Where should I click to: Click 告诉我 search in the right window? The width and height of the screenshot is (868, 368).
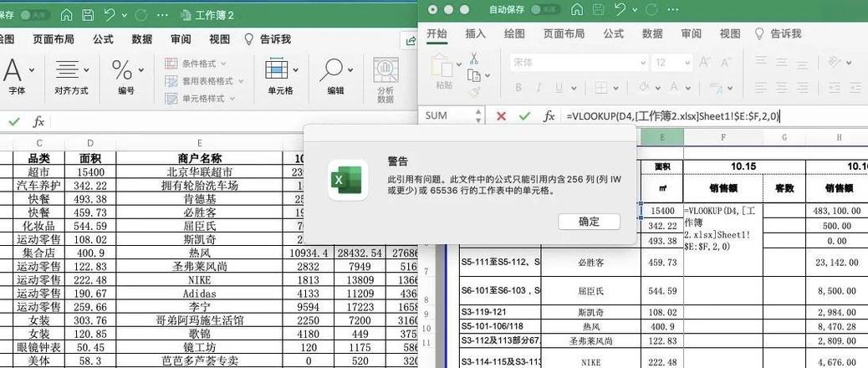pos(779,33)
